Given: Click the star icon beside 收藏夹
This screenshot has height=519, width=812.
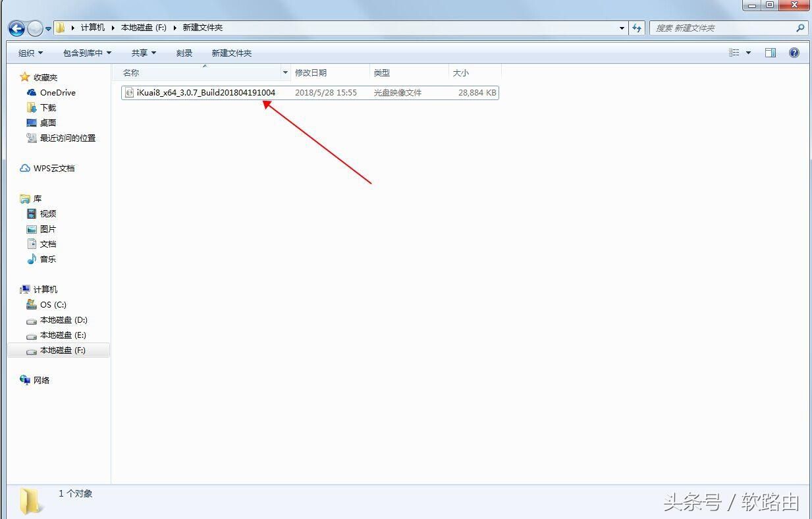Looking at the screenshot, I should 25,78.
